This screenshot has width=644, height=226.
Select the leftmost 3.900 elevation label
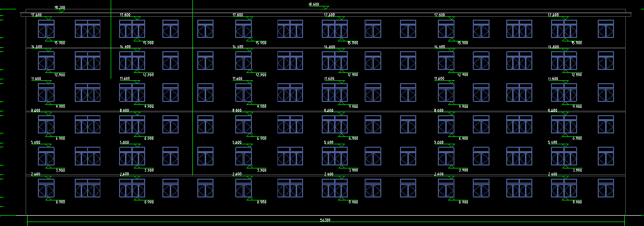pos(61,170)
